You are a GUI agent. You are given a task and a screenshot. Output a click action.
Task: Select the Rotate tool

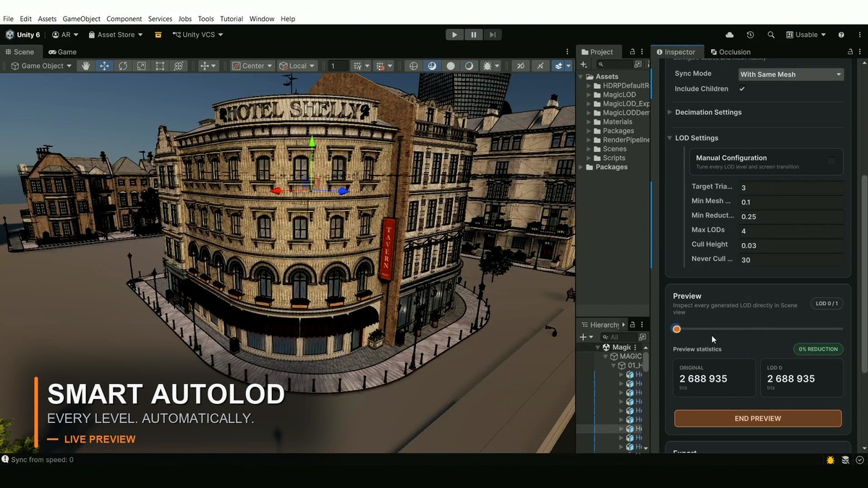[x=123, y=66]
